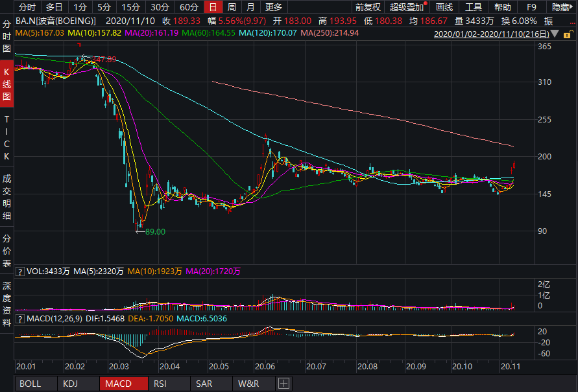Open the 前复权 adjustment dropdown
Image resolution: width=578 pixels, height=392 pixels.
pyautogui.click(x=368, y=7)
